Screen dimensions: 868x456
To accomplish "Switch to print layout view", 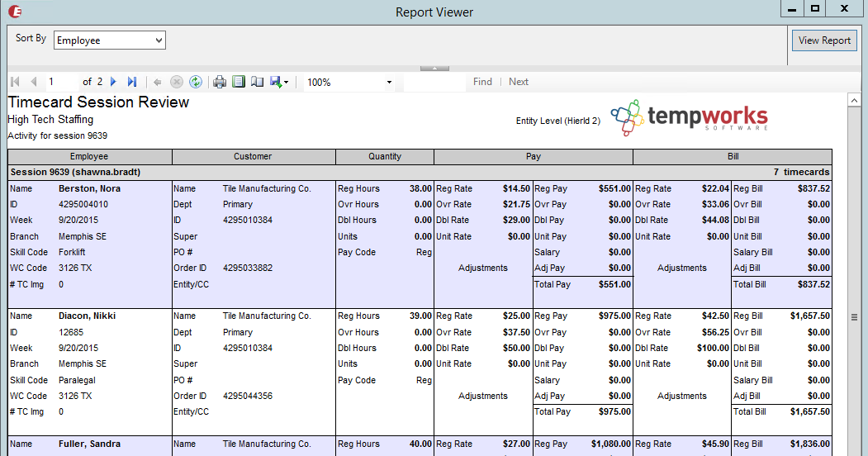I will (239, 82).
